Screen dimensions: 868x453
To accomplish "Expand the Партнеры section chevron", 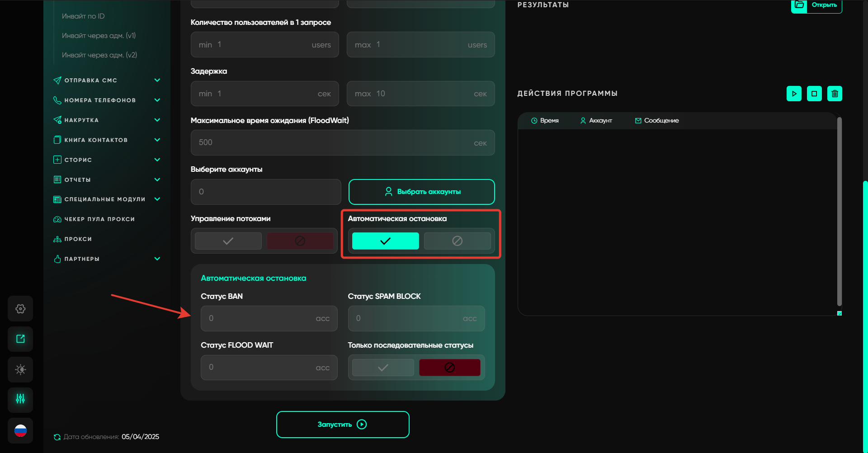I will point(157,259).
